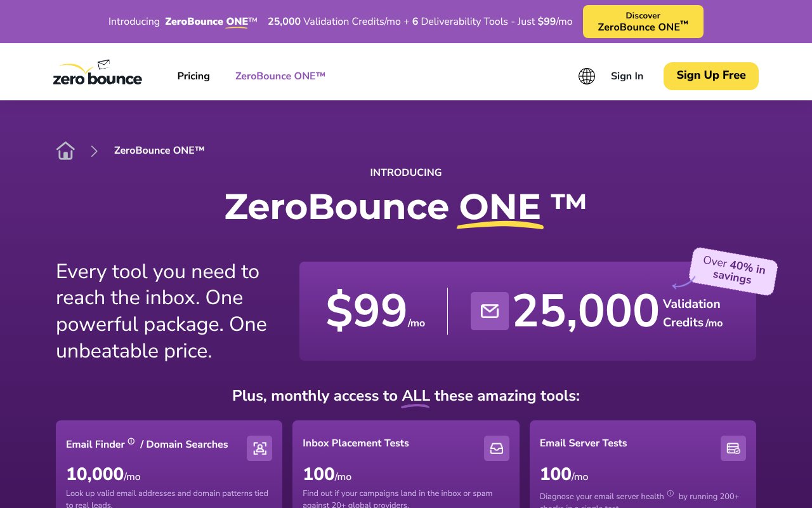Click the Discover ZeroBounce ONE button
Viewport: 812px width, 508px height.
[643, 21]
